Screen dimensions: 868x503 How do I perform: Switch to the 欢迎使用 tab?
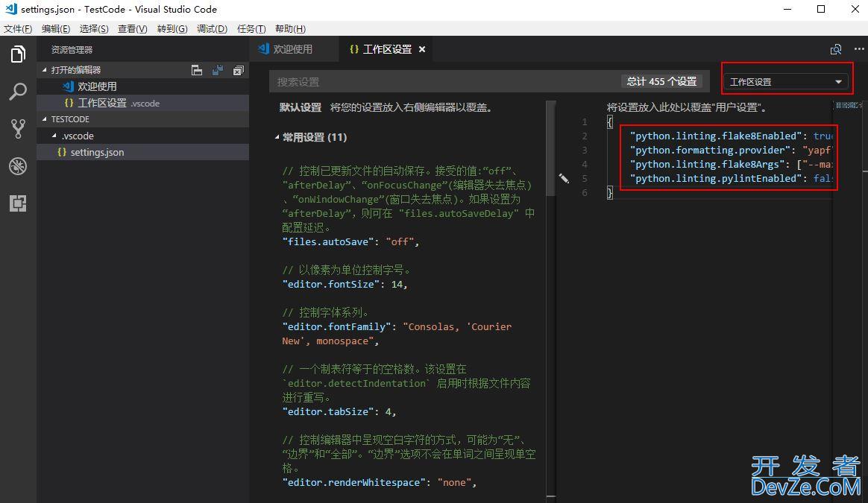coord(294,49)
